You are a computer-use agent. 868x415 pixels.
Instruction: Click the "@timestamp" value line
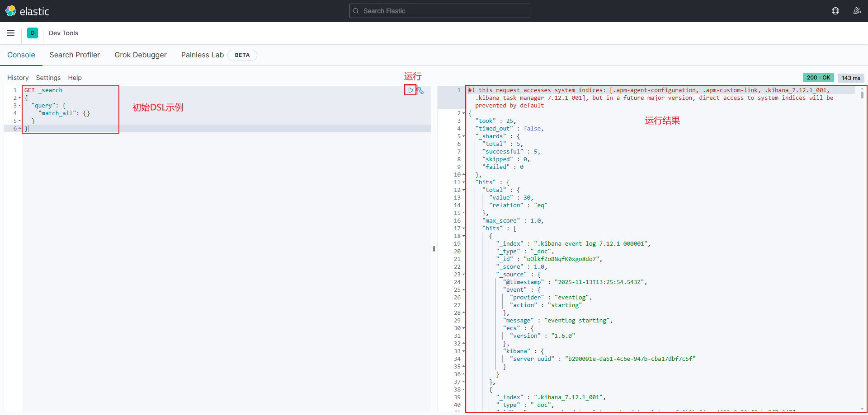(575, 282)
